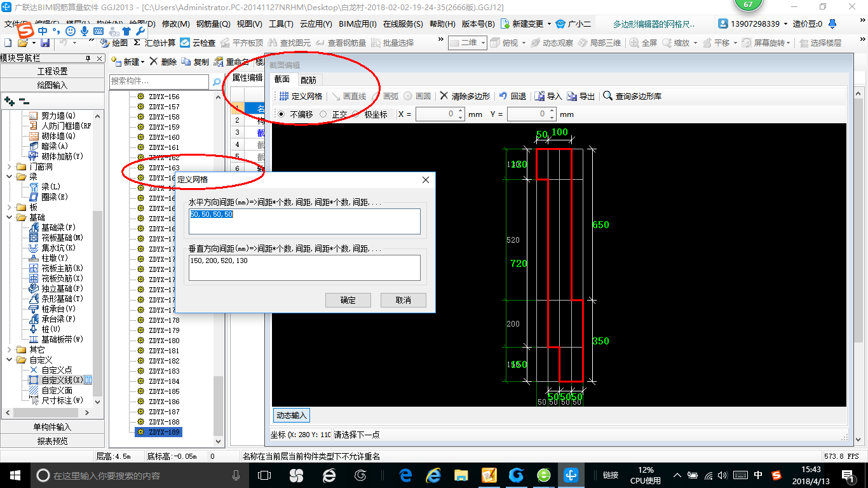Click the expand-all plus icon in navigator
Screen dimensions: 868x488
coord(10,100)
